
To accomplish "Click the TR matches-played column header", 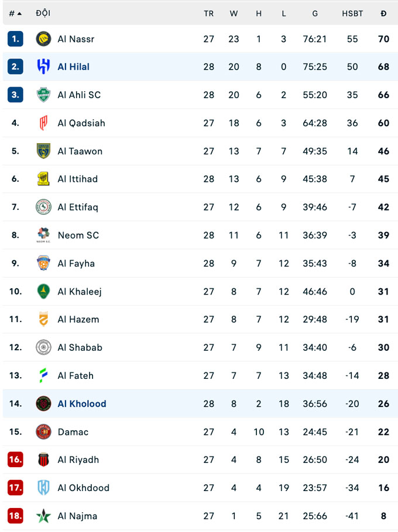I will coord(209,13).
